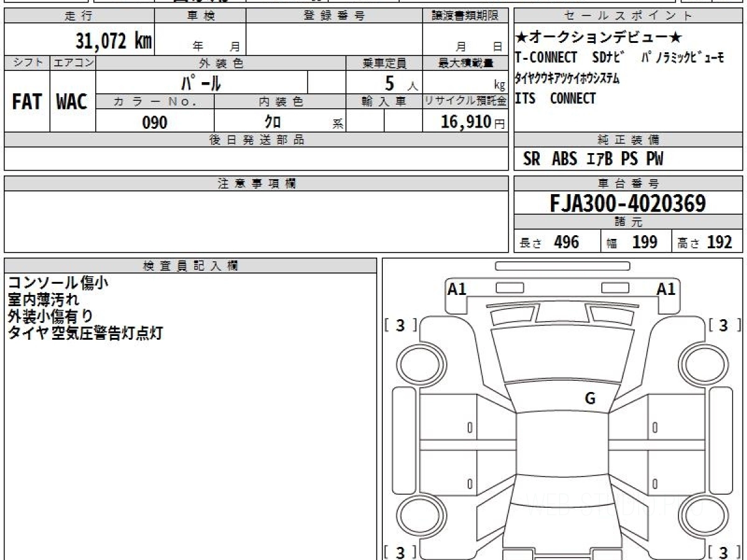
Task: Click the left A1 damage mark on the car diagram
Action: [457, 289]
